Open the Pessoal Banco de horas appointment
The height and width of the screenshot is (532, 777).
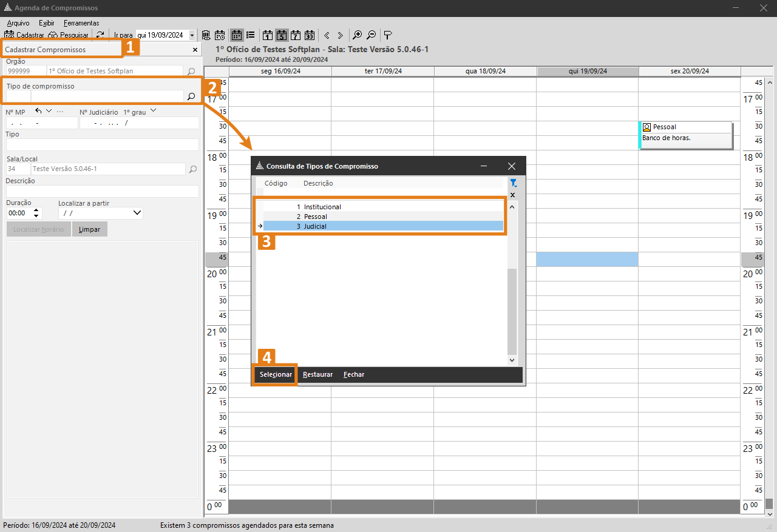(686, 135)
